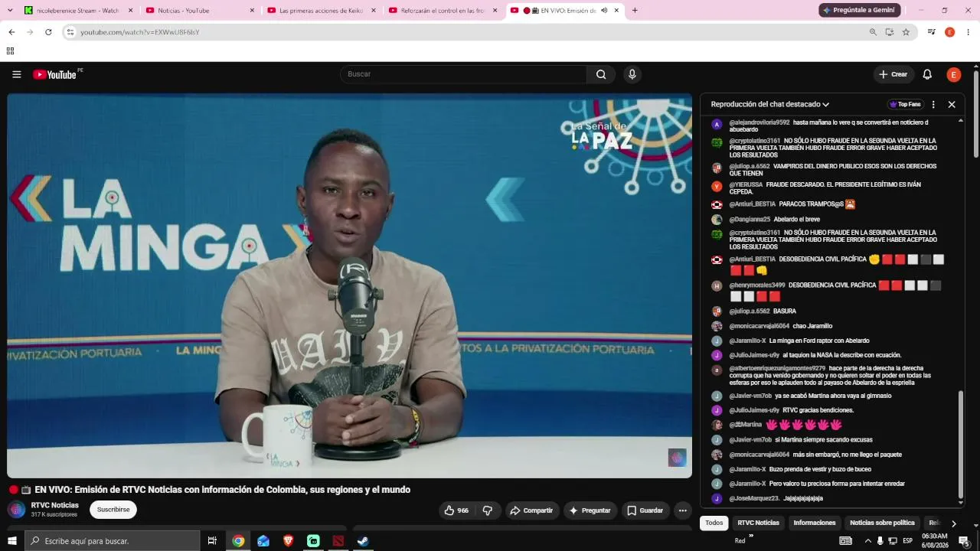Screen dimensions: 980x551
Task: Select the Todos chip
Action: tap(714, 523)
